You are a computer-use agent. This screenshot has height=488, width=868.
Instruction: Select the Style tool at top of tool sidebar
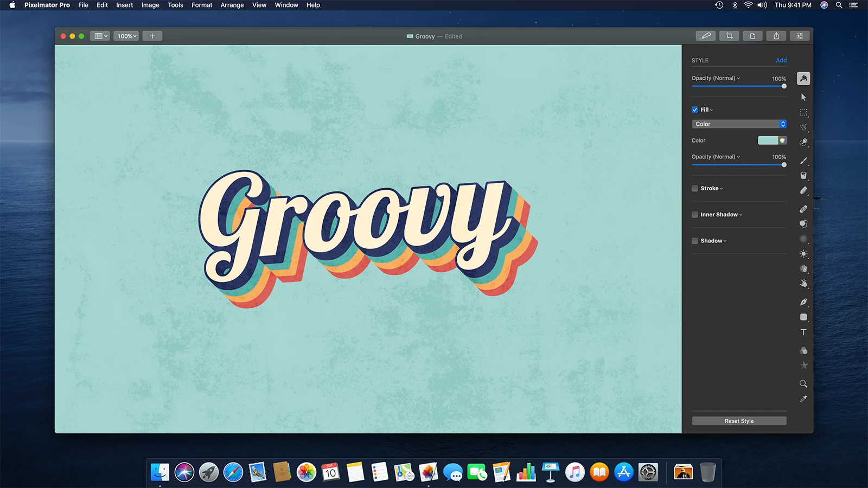(803, 79)
